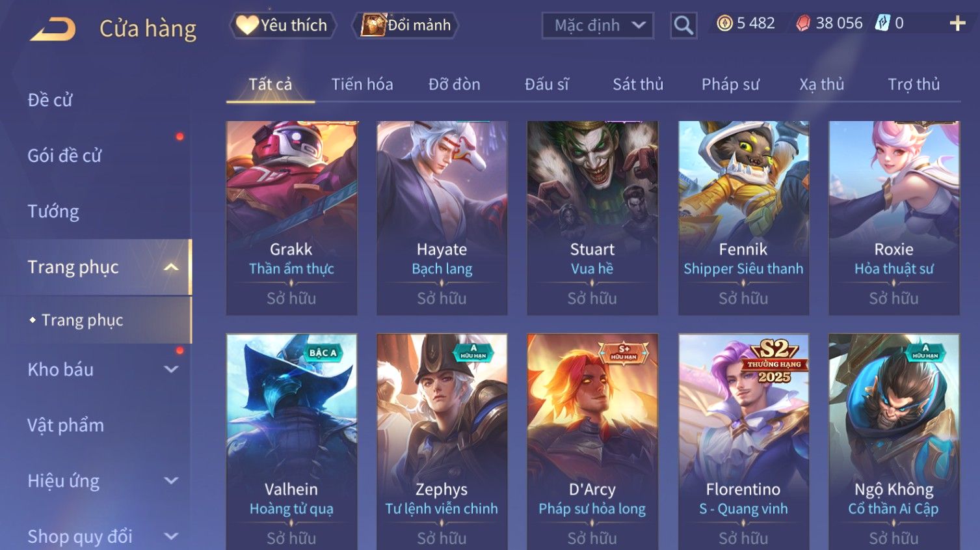
Task: Click the gold coin balance icon
Action: 724,23
